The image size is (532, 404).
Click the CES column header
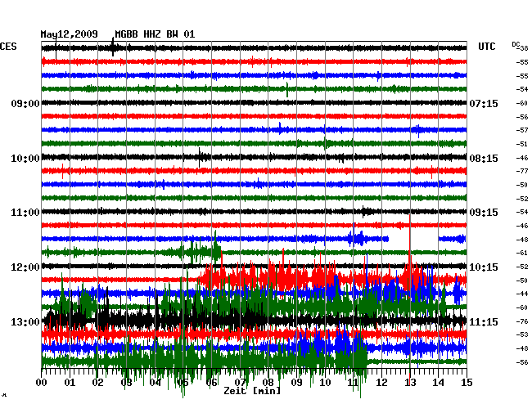[8, 47]
